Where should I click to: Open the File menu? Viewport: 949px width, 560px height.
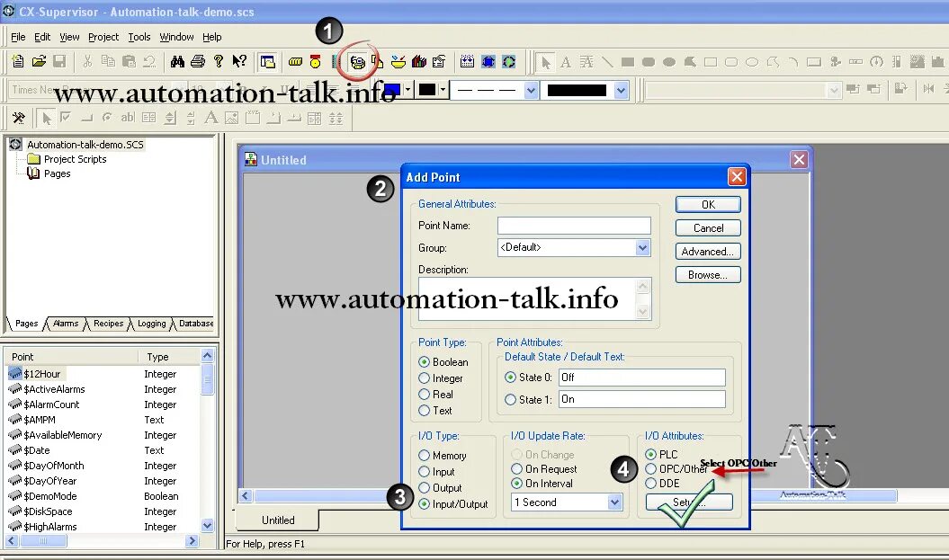coord(18,37)
